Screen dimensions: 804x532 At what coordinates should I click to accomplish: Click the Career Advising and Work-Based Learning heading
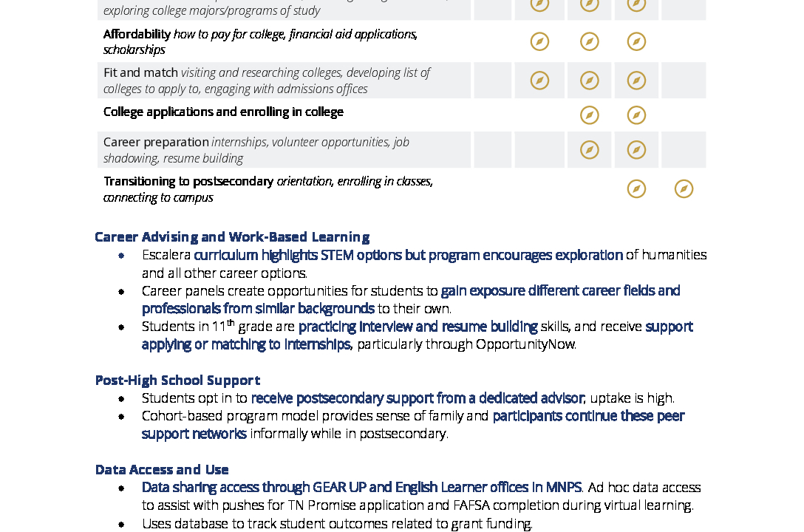232,237
